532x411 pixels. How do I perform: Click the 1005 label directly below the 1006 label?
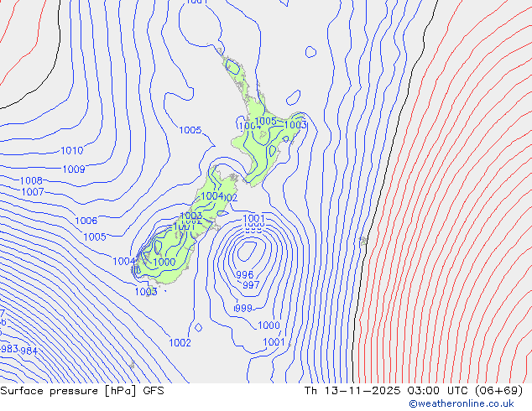pos(95,237)
